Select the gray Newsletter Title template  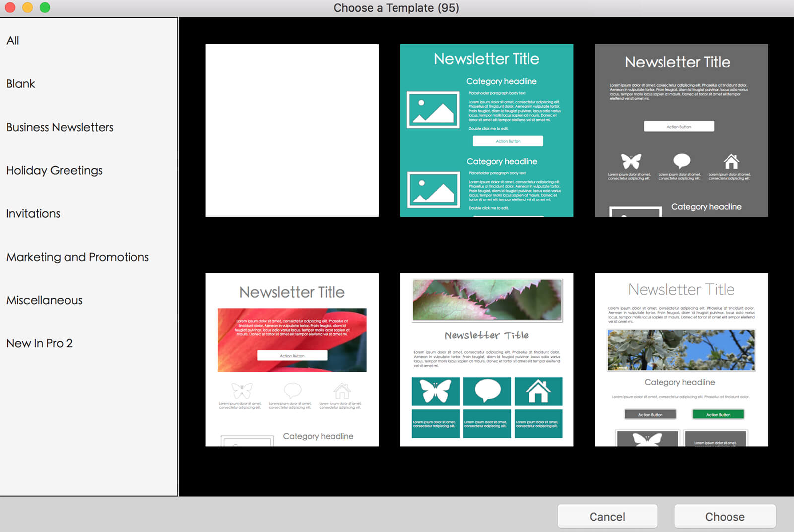coord(681,131)
